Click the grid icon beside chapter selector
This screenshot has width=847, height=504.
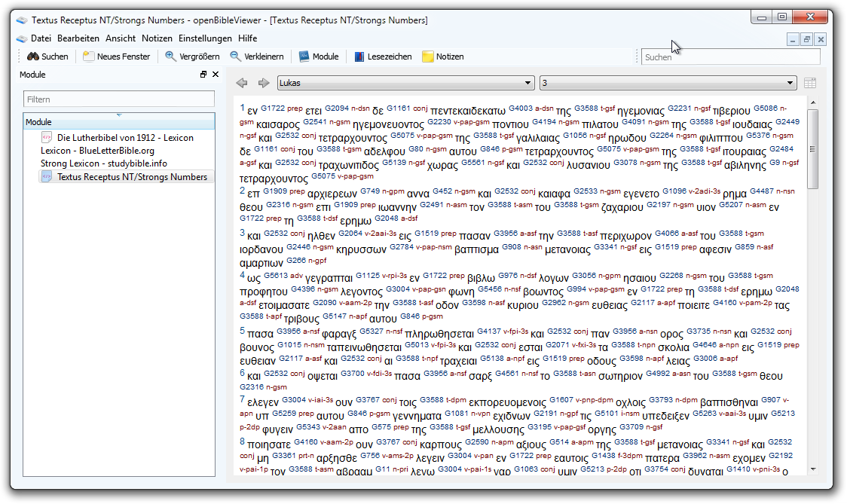810,83
